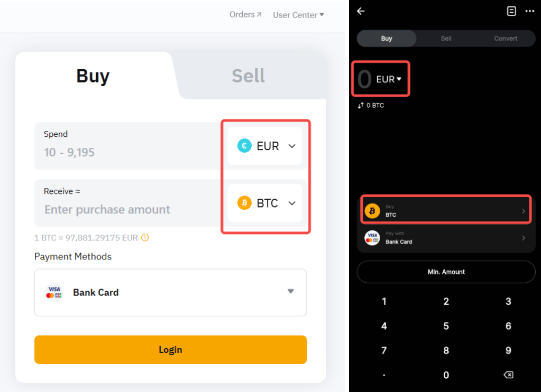This screenshot has height=392, width=541.
Task: Switch to the large Sell tab
Action: 248,76
